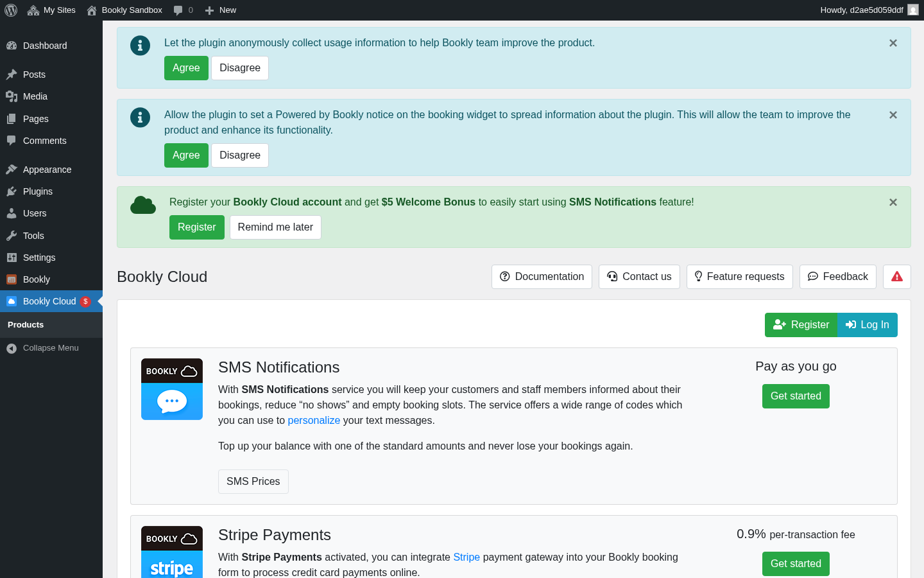Open the WordPress logo menu

[11, 10]
